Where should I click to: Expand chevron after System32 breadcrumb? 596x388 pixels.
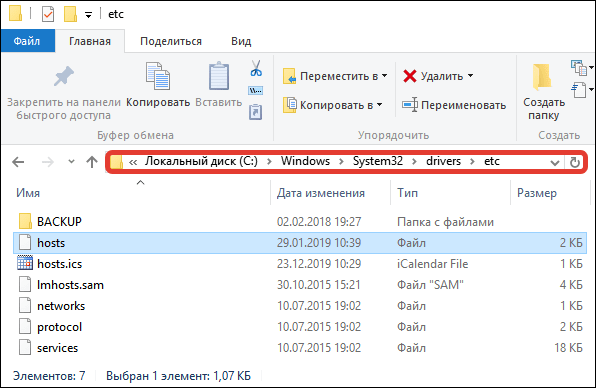[x=414, y=162]
